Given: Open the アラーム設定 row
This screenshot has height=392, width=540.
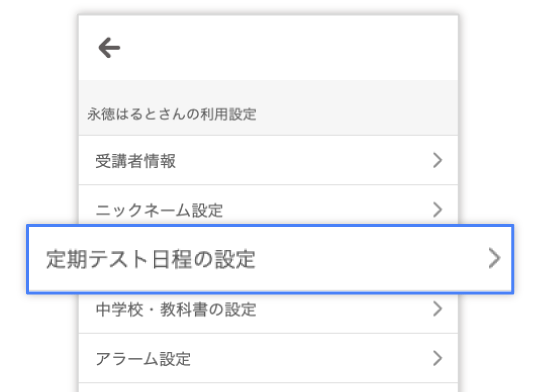Looking at the screenshot, I should 268,358.
